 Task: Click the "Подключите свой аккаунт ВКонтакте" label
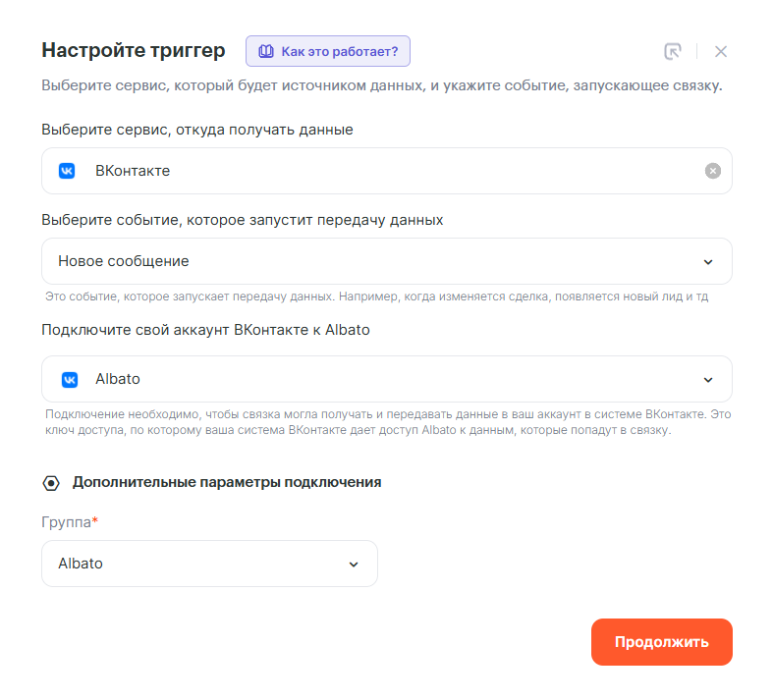(x=205, y=329)
